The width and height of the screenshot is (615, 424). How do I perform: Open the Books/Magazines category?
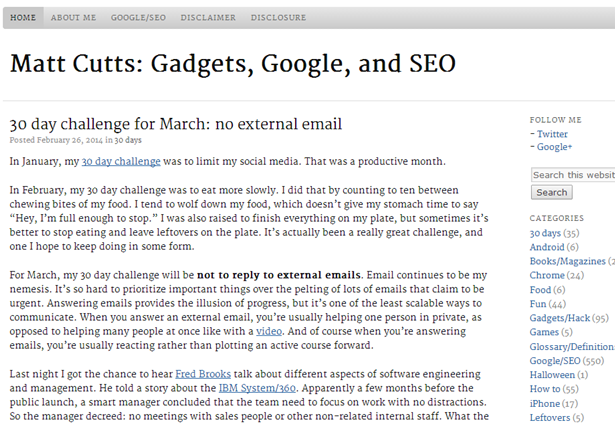coord(568,261)
